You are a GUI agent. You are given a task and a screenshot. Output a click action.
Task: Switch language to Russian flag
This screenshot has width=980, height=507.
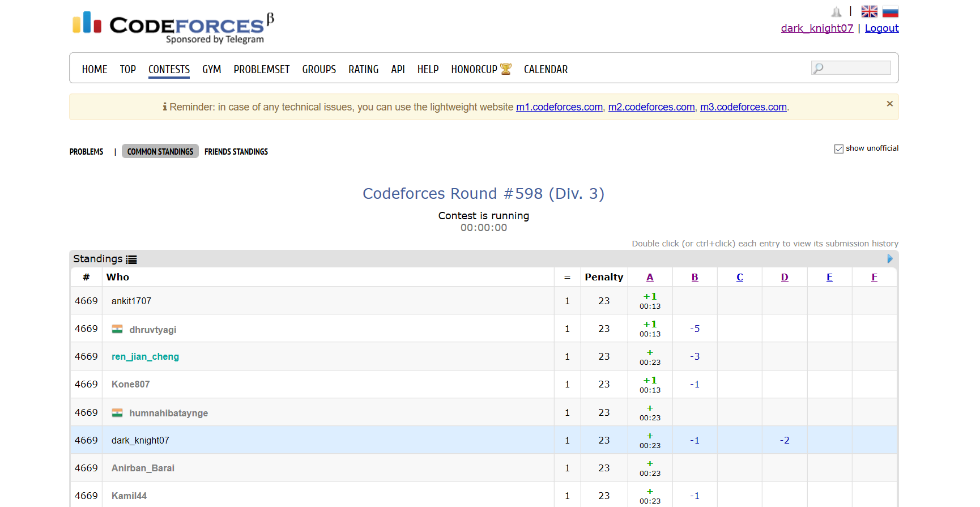point(890,11)
